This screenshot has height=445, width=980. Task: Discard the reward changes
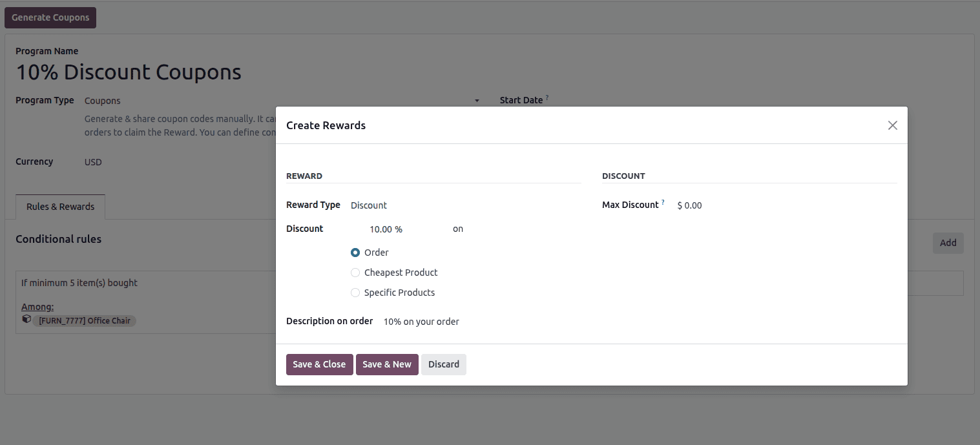pyautogui.click(x=444, y=364)
